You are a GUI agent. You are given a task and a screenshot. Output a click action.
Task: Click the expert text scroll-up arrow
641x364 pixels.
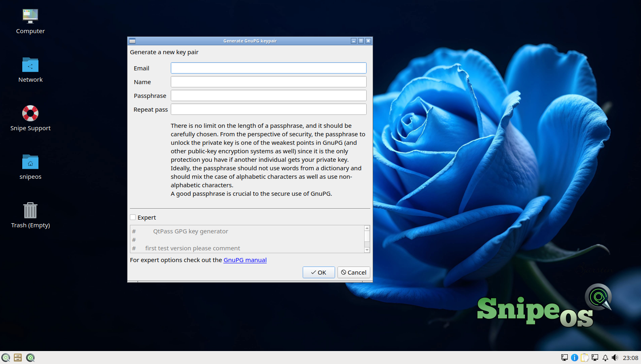tap(367, 228)
